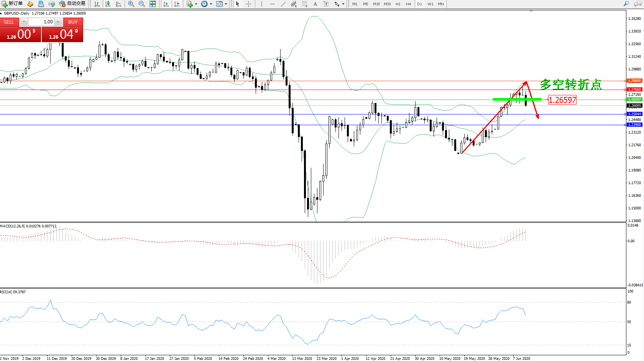Click the New Order (新订单) button
Image resolution: width=644 pixels, height=361 pixels.
pos(12,4)
